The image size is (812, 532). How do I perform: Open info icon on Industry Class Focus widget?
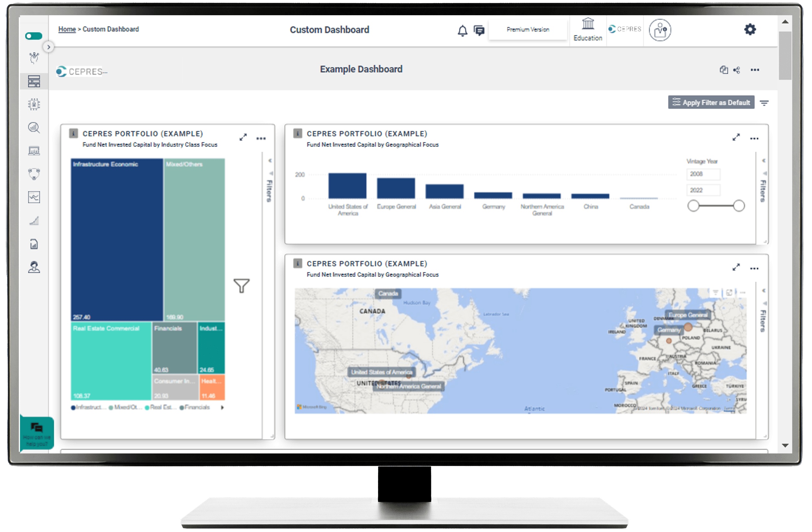[73, 134]
